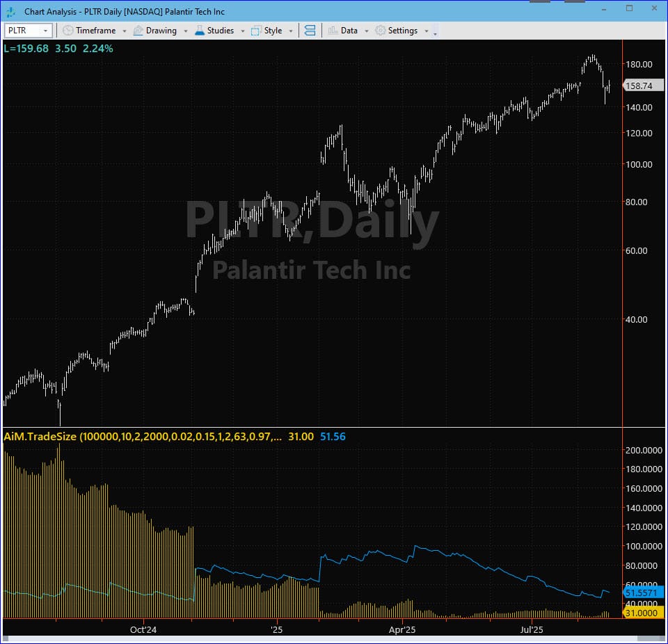The image size is (668, 644).
Task: Click the chart layout stack icon
Action: 310,31
